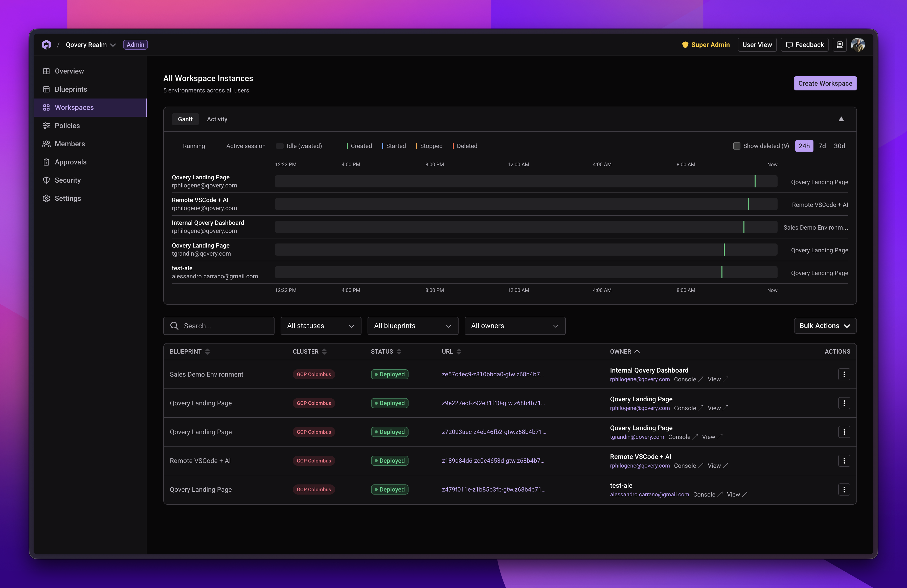This screenshot has width=907, height=588.
Task: Open Blueprints in the sidebar
Action: click(90, 89)
